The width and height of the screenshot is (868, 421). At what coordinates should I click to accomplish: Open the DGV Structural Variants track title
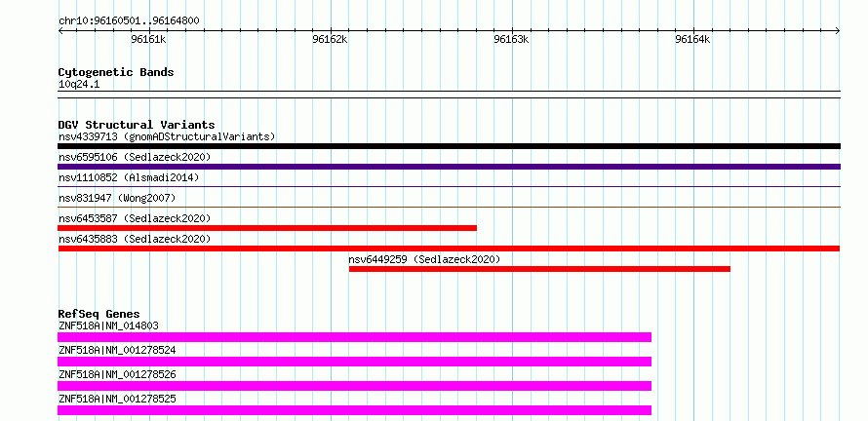click(x=137, y=125)
